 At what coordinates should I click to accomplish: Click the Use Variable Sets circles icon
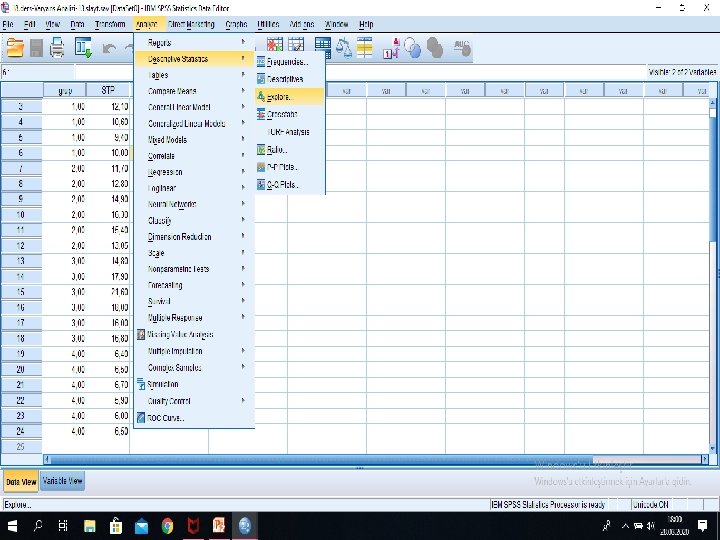[412, 48]
